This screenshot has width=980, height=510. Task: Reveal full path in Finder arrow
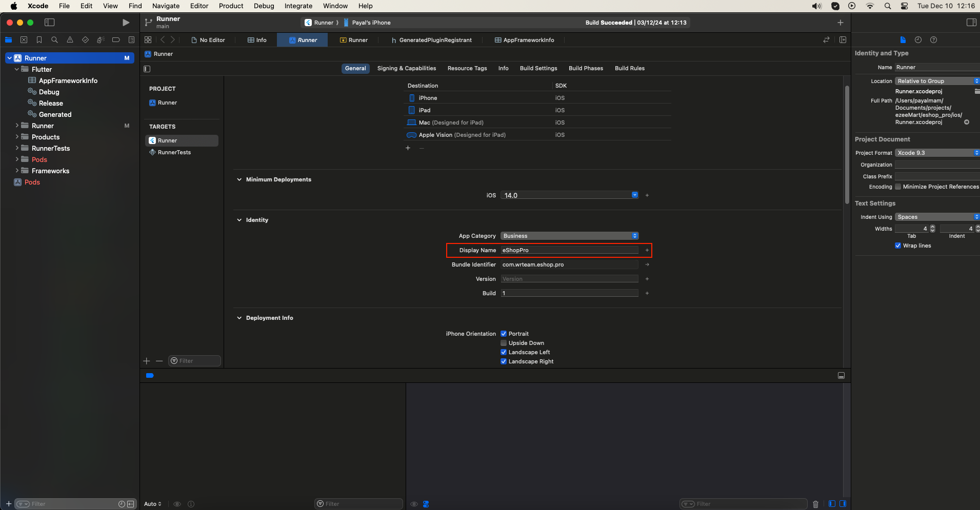coord(967,123)
